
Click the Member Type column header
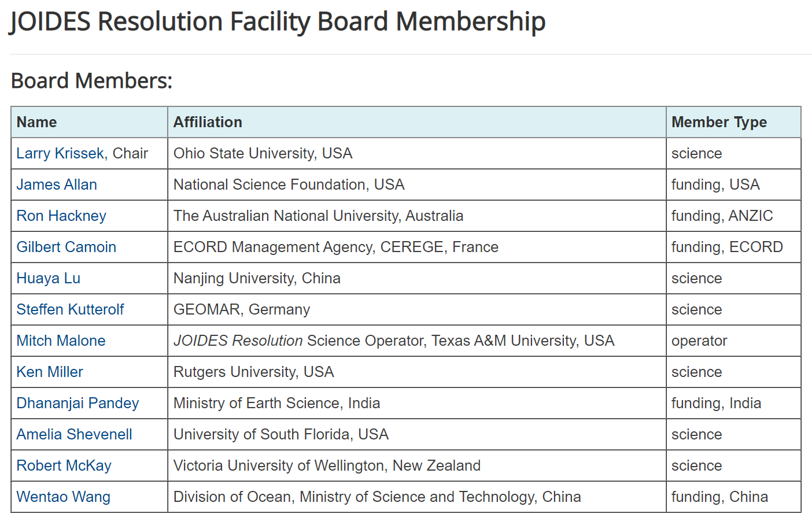click(719, 122)
